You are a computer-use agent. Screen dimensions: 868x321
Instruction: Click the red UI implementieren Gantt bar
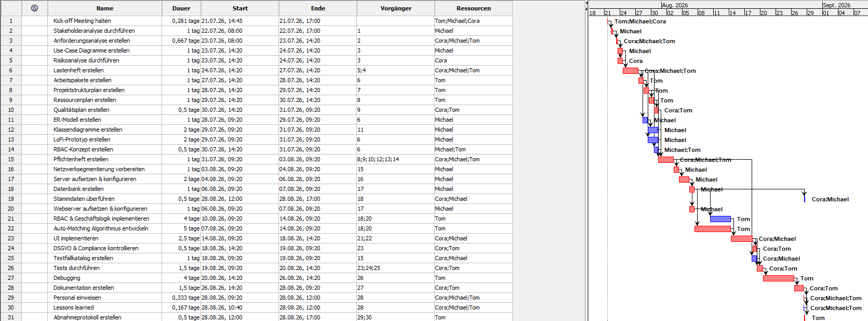[742, 239]
